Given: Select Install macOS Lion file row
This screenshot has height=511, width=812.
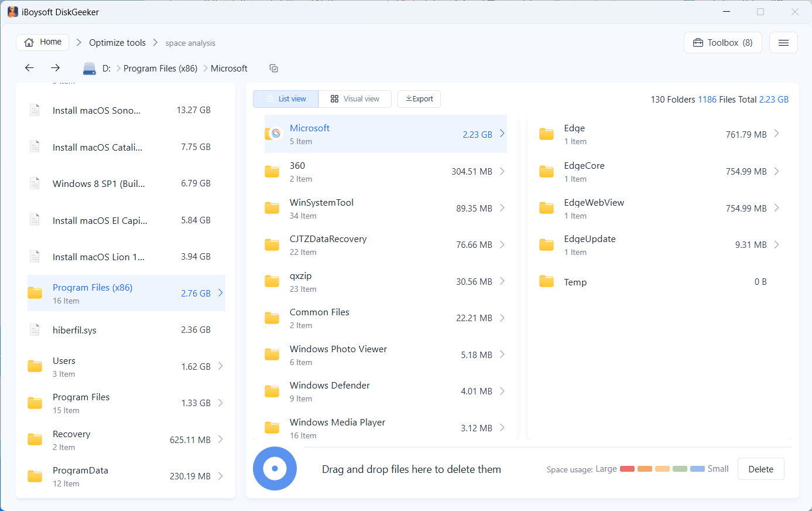Looking at the screenshot, I should tap(126, 257).
